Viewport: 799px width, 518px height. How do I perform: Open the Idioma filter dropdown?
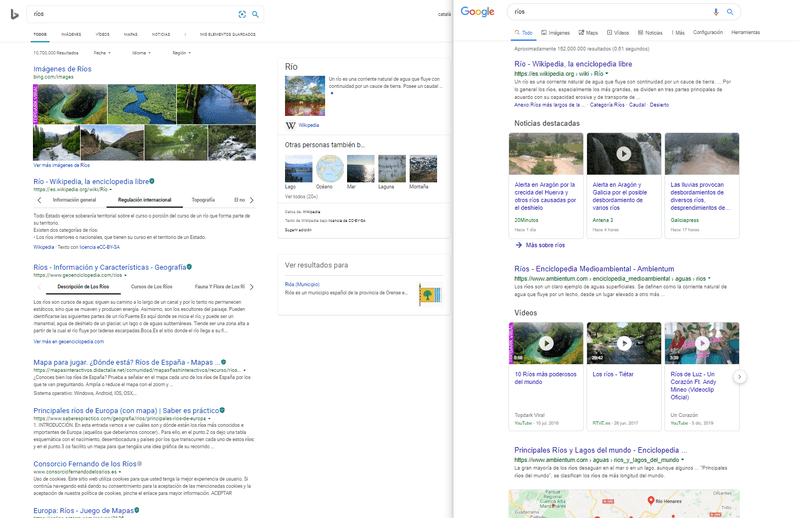[140, 52]
